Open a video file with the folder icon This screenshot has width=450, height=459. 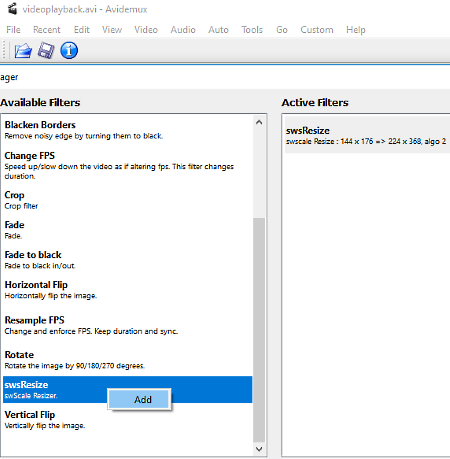[23, 51]
